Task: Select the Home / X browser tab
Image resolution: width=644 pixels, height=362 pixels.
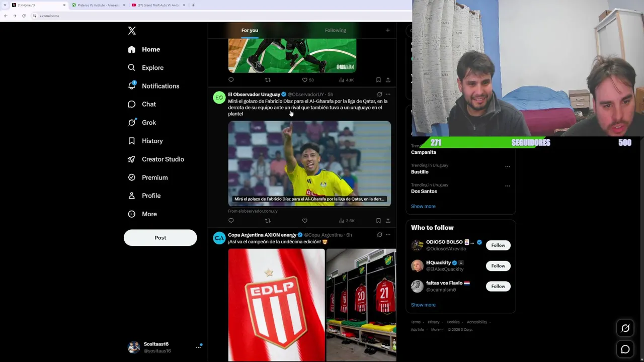Action: [39, 5]
